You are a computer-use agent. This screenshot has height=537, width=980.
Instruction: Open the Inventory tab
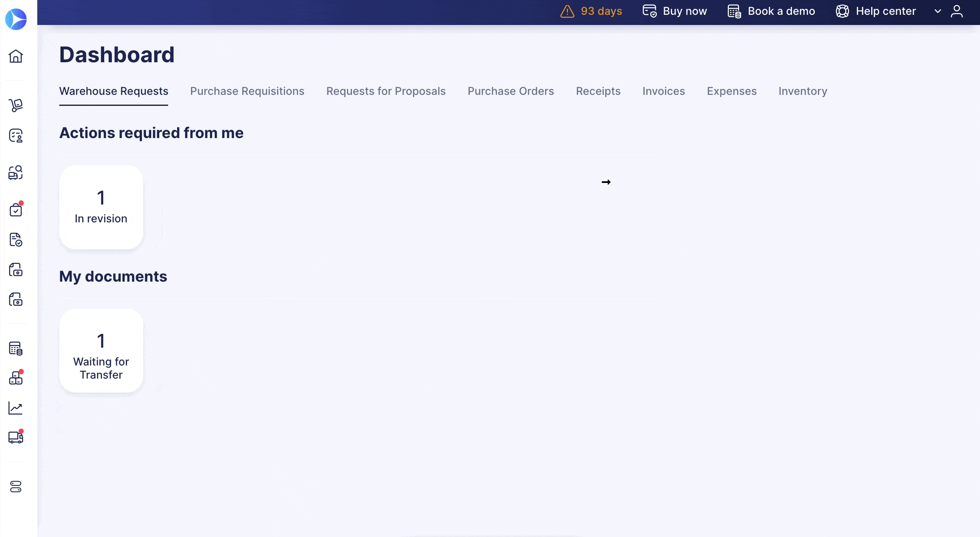coord(803,91)
